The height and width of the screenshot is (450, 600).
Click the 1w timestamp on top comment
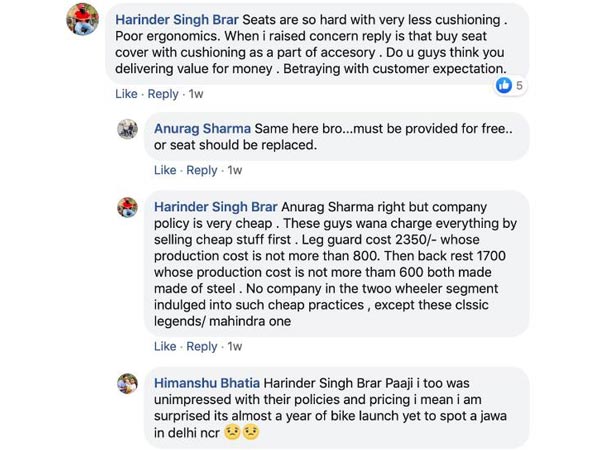point(196,94)
